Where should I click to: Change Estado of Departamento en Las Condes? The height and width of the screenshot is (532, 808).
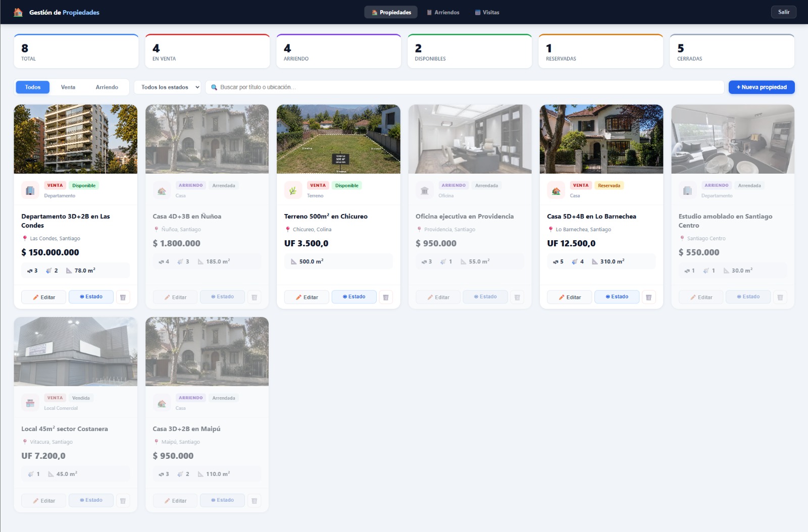pos(91,297)
